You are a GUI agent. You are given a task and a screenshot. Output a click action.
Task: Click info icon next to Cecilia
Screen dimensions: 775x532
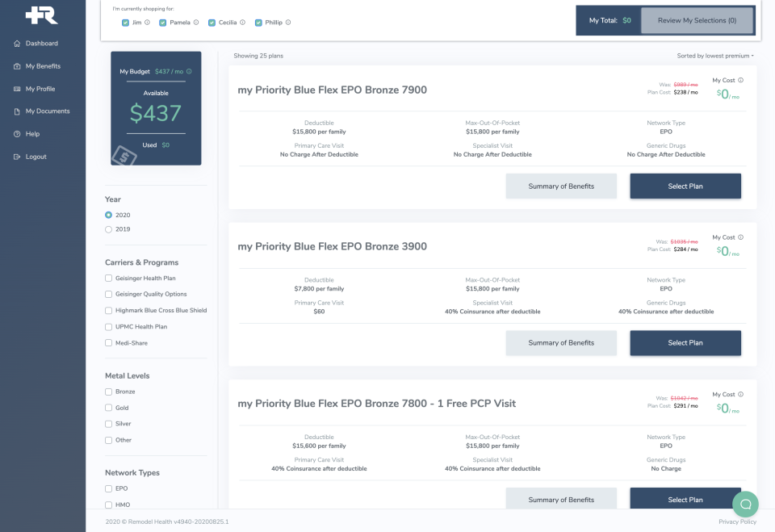[x=243, y=23]
